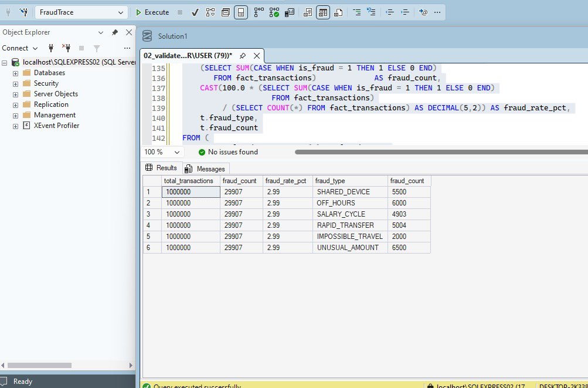Open Object Explorer more options ellipsis
588x388 pixels.
click(127, 48)
